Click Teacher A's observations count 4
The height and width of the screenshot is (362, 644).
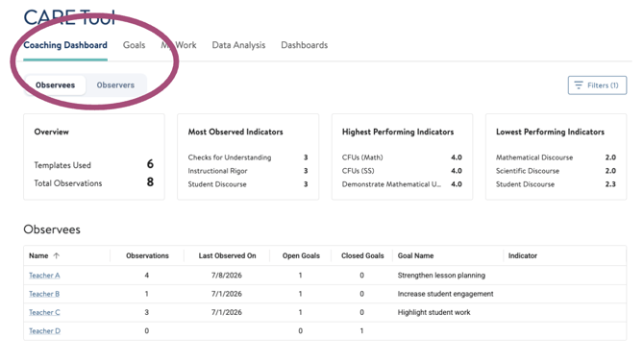[147, 276]
